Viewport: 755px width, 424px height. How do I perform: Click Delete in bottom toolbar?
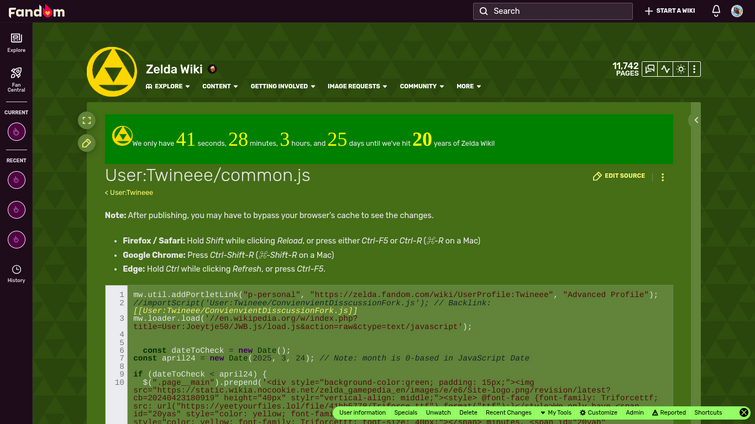tap(468, 412)
